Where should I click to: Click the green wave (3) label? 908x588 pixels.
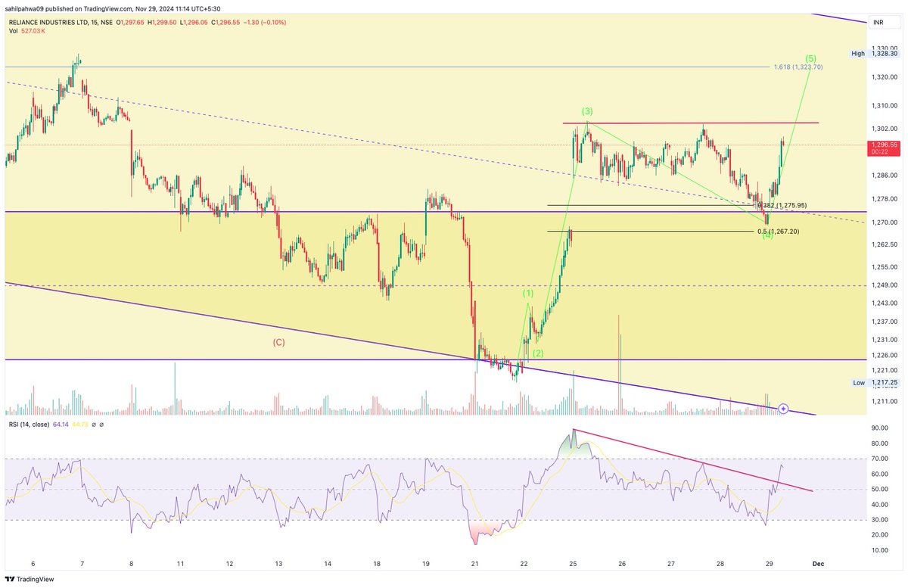[587, 112]
